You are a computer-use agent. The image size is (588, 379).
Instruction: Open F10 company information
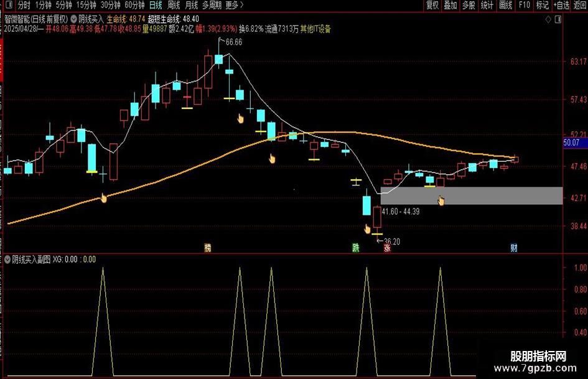pos(524,5)
